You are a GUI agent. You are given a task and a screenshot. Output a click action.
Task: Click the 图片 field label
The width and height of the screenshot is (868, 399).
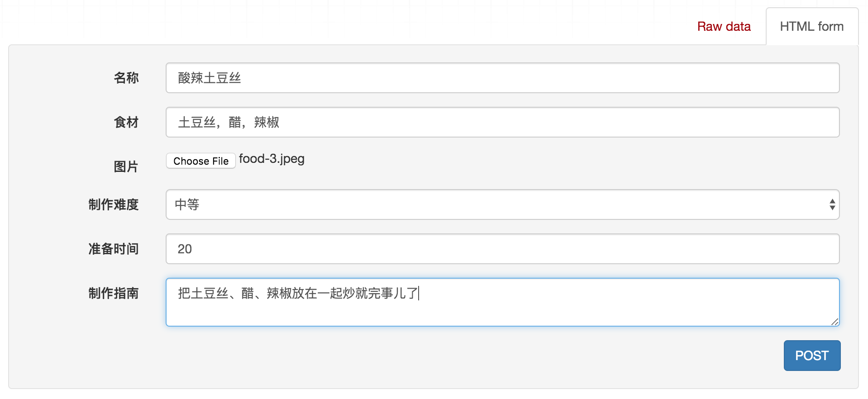click(126, 166)
